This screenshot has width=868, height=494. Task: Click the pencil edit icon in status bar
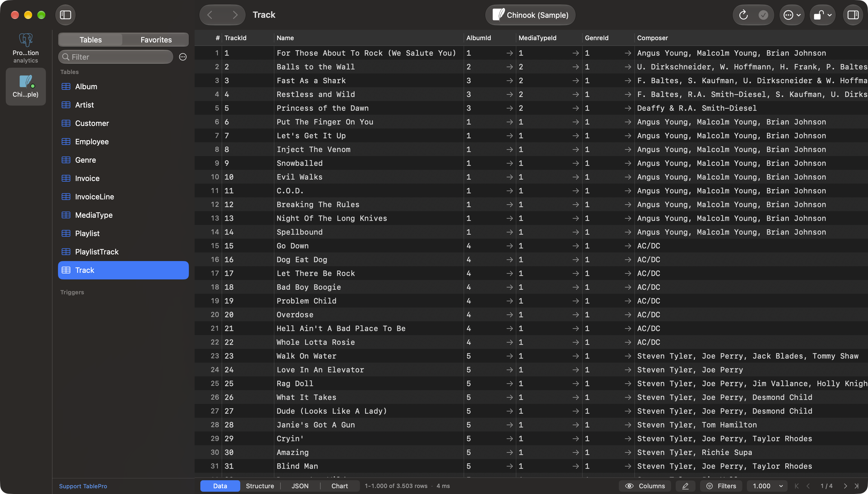click(685, 486)
